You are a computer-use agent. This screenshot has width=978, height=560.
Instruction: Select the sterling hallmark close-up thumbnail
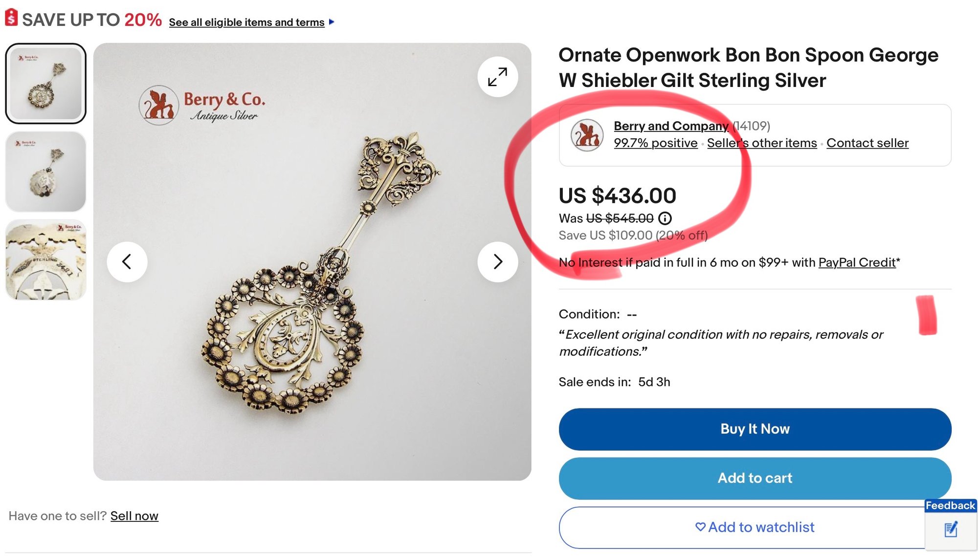click(46, 259)
